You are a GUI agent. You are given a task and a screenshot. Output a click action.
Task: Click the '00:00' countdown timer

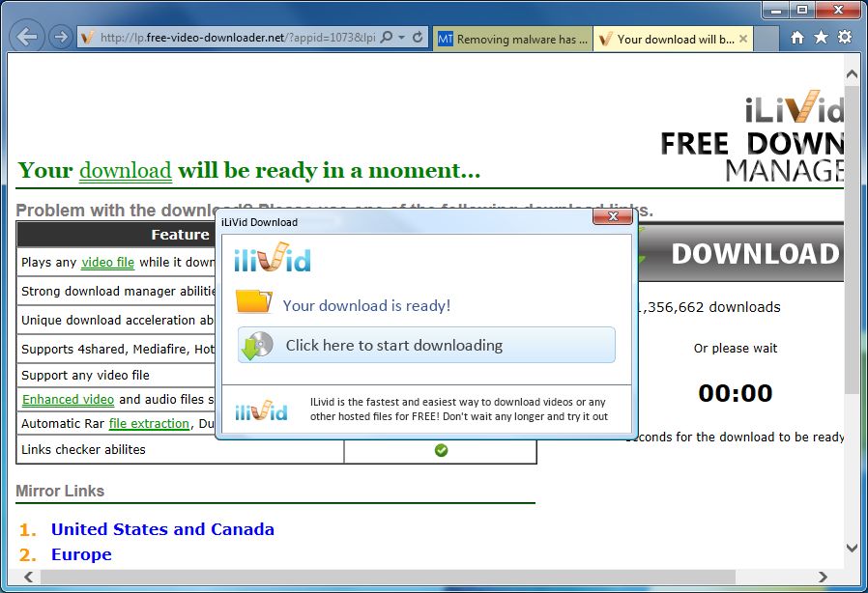click(x=736, y=393)
